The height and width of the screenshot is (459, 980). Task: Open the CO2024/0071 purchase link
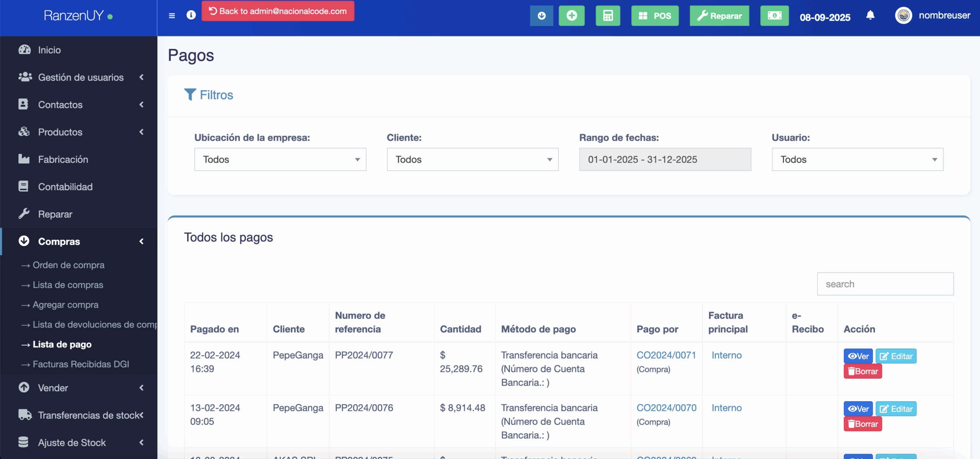pyautogui.click(x=666, y=355)
